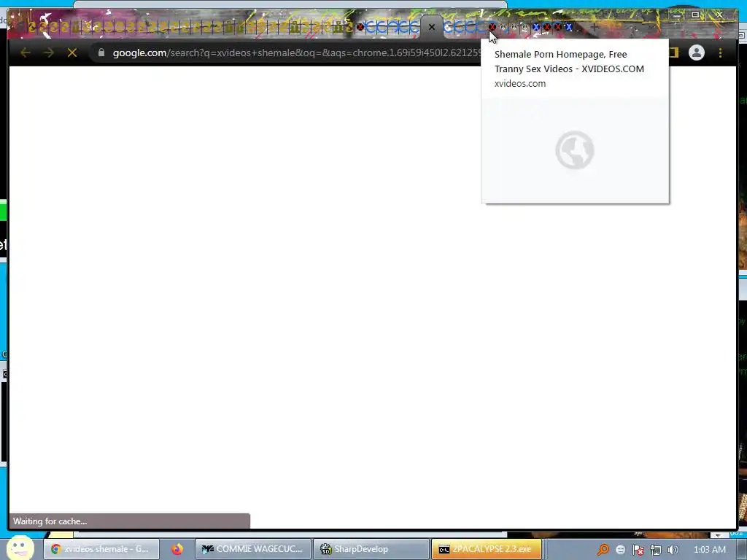Switch to SharpDevelop in the taskbar
The width and height of the screenshot is (747, 560).
click(371, 549)
